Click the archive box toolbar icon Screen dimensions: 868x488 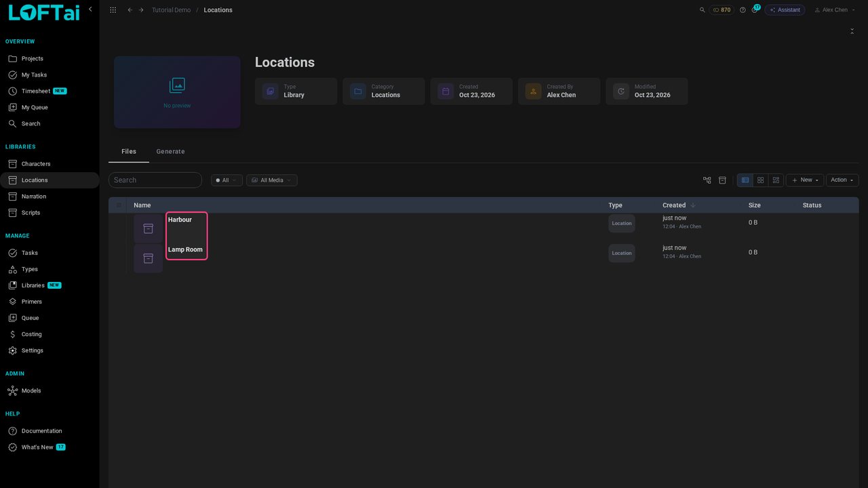click(723, 180)
